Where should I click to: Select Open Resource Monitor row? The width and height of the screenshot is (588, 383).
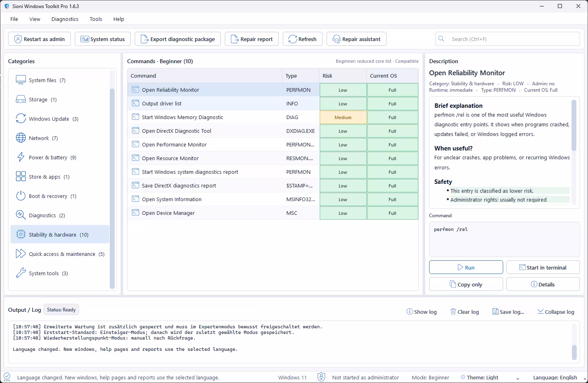[x=273, y=158]
